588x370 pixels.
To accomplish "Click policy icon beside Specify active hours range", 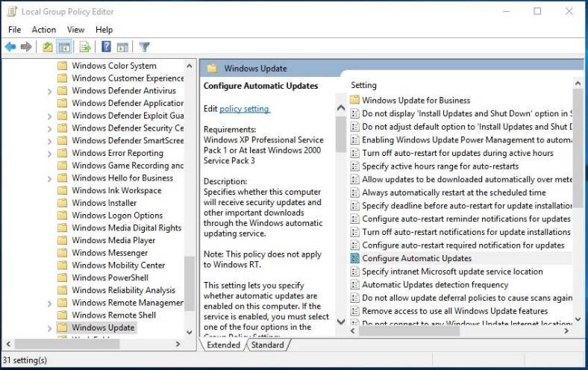I will point(354,166).
